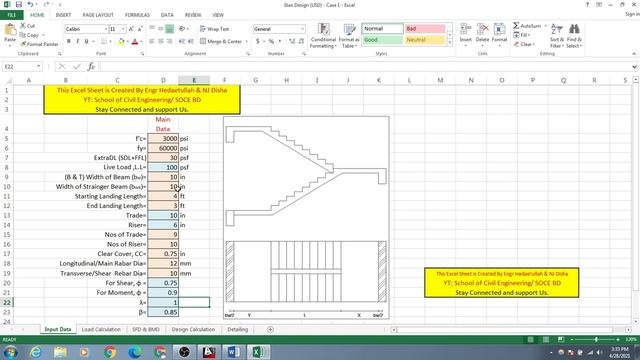Image resolution: width=640 pixels, height=360 pixels.
Task: Open the General number format dropdown
Action: coord(302,29)
